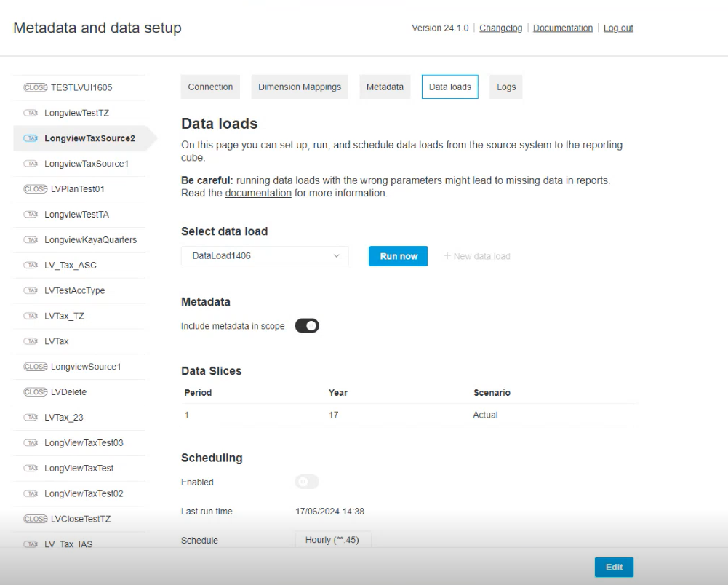Go to the Connection tab
728x585 pixels.
coord(210,87)
